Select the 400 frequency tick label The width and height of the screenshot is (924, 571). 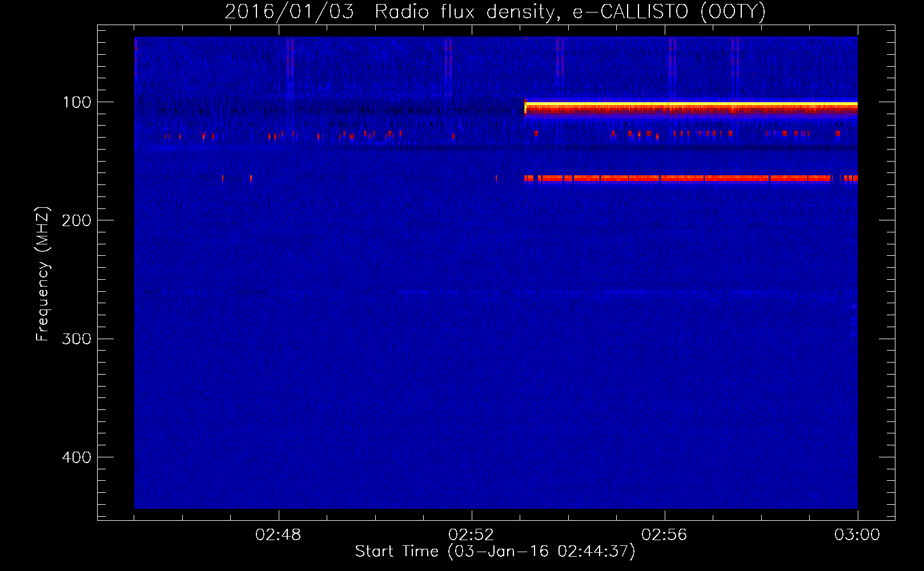(x=77, y=457)
